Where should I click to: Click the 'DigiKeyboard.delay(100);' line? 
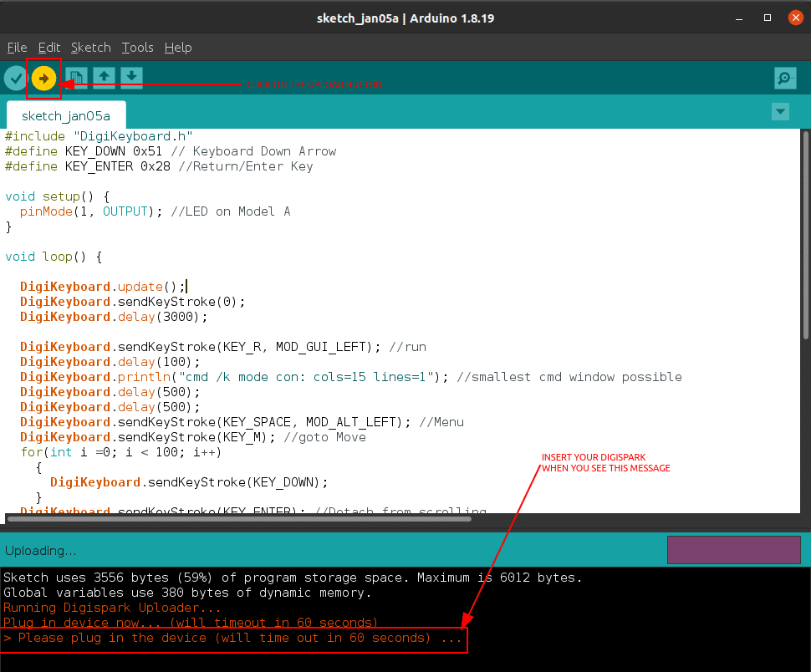click(110, 362)
